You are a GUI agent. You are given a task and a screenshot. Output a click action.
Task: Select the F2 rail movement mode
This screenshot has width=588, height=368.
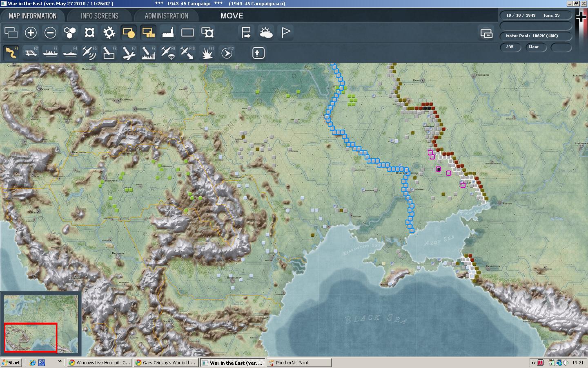coord(31,53)
